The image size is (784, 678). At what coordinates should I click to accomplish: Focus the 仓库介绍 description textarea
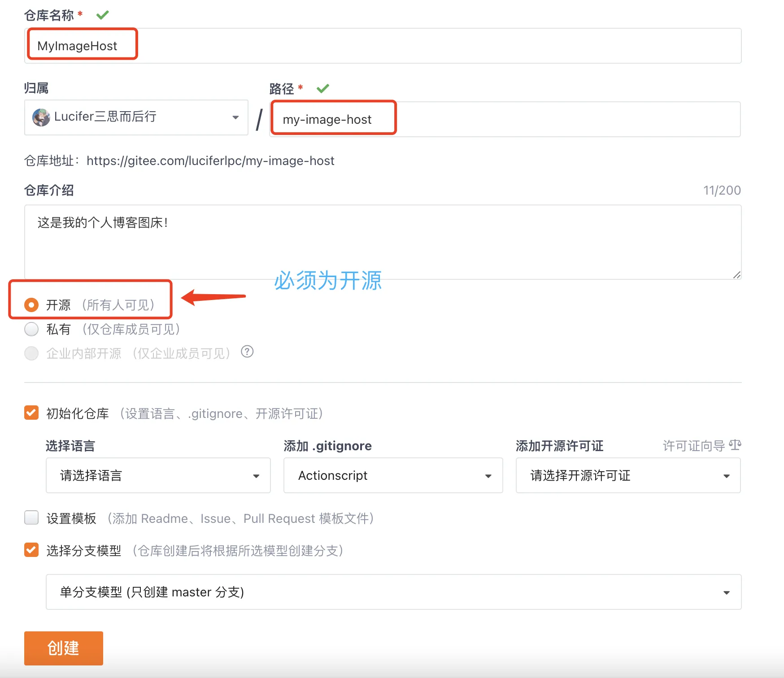[382, 242]
